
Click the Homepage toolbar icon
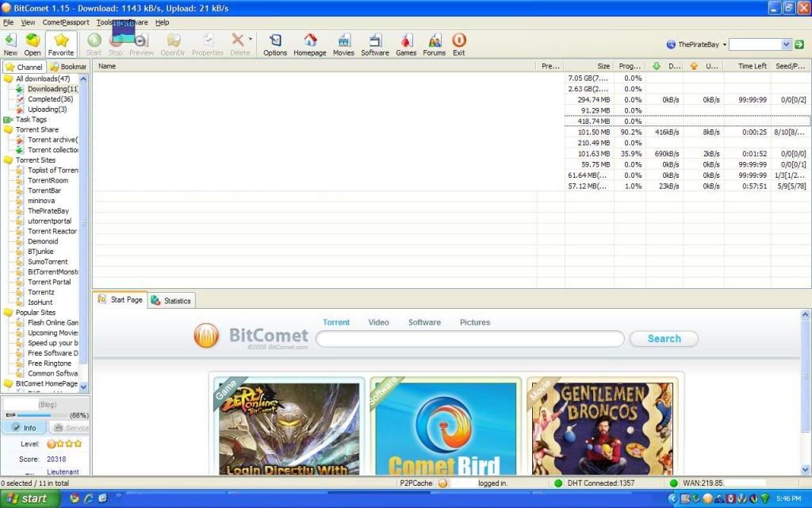coord(310,44)
